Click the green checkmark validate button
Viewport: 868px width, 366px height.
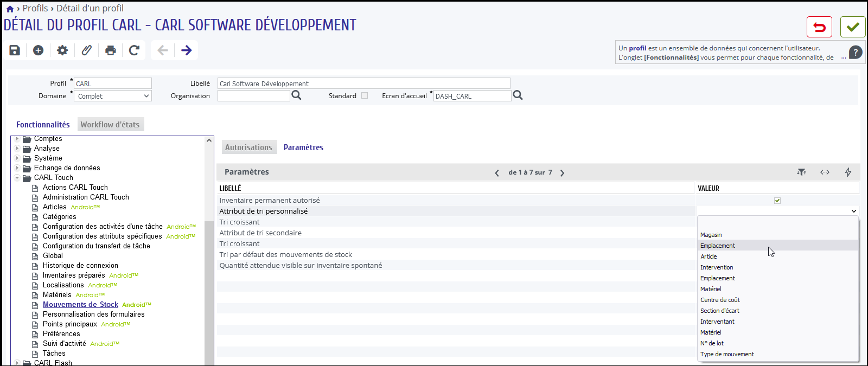[853, 27]
